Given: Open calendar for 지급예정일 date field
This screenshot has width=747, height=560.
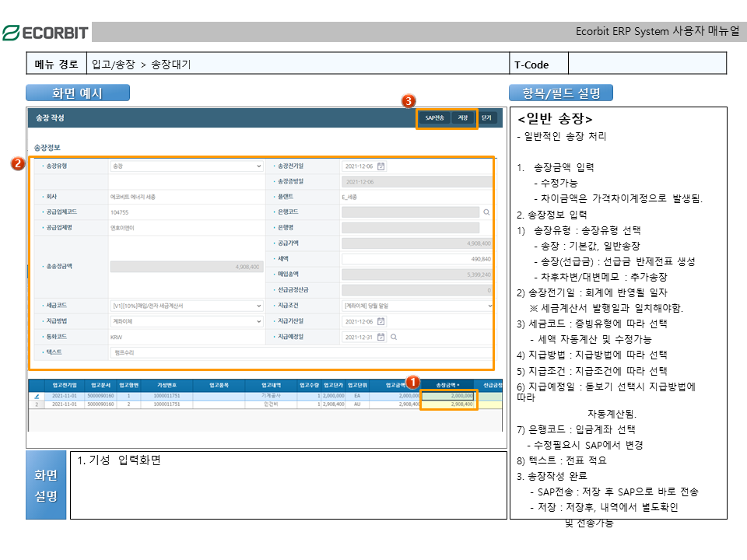Looking at the screenshot, I should [381, 337].
